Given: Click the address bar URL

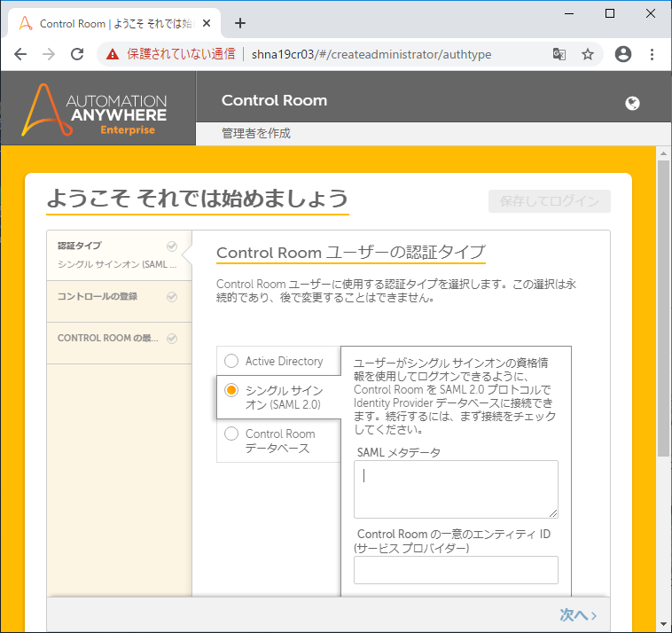Looking at the screenshot, I should tap(371, 54).
